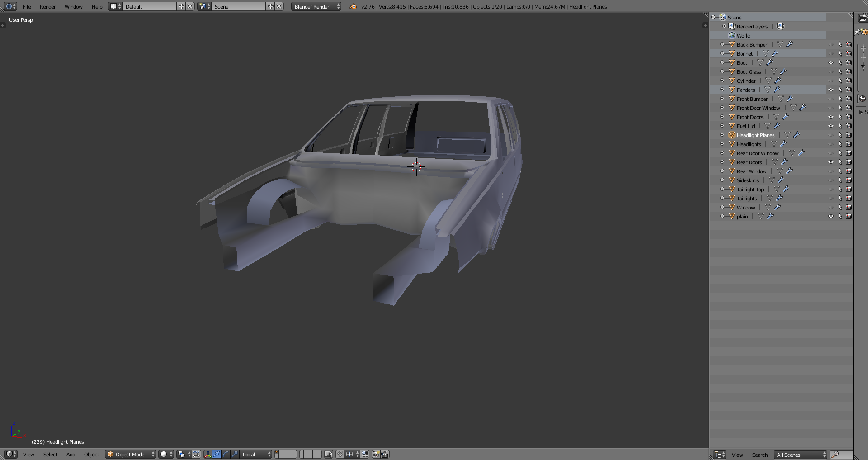This screenshot has height=460, width=868.
Task: Enable the scale manipulator icon
Action: pyautogui.click(x=235, y=454)
